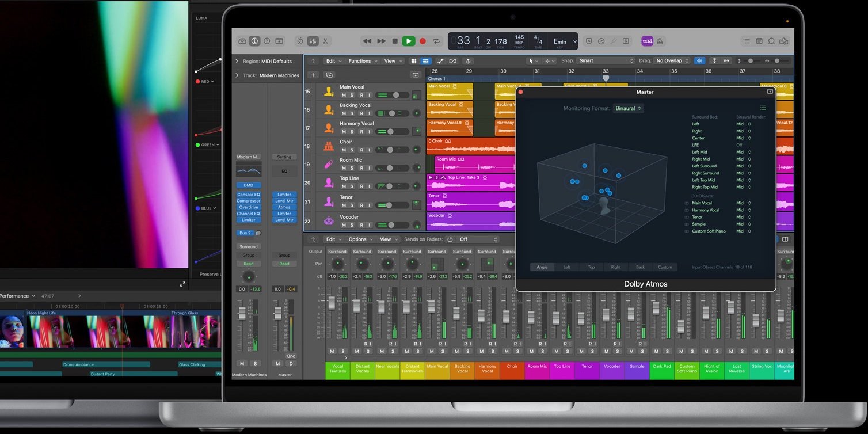Select the scissors split tool icon

click(326, 41)
